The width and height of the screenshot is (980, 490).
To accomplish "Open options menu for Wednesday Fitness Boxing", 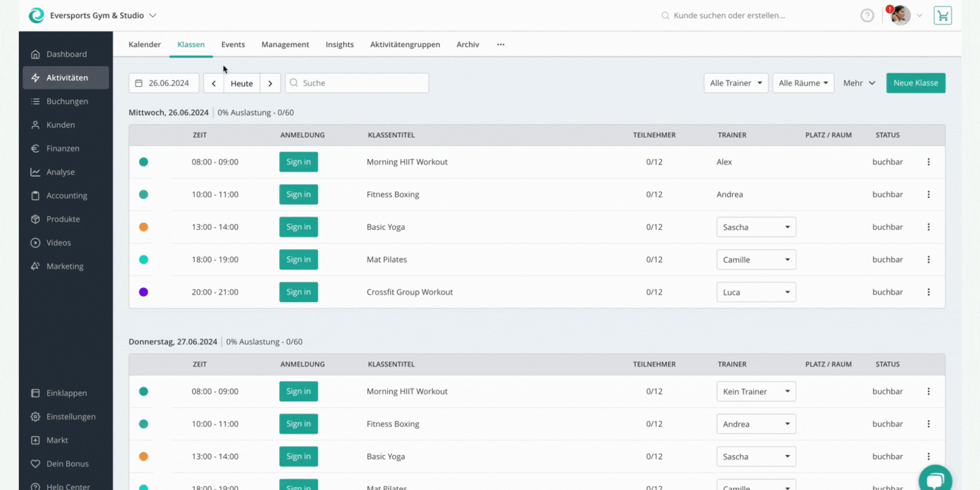I will pos(928,194).
